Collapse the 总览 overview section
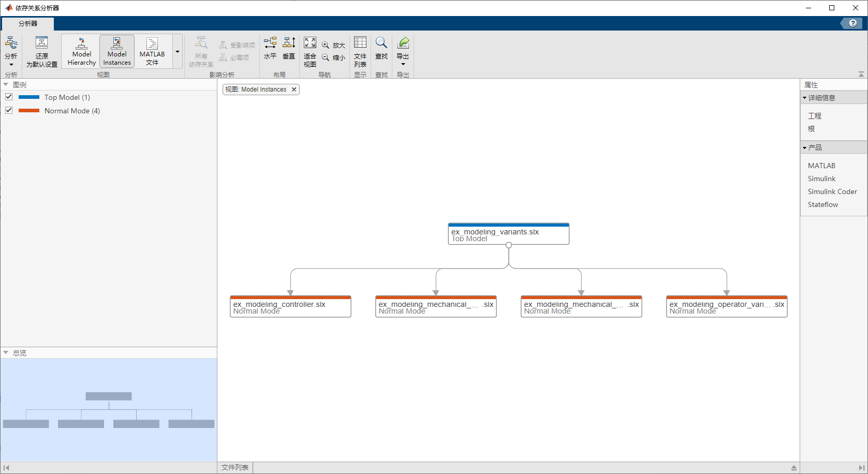 coord(5,352)
